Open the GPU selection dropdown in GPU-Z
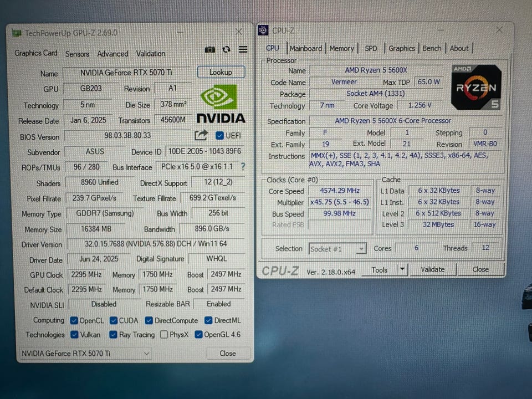Image resolution: width=532 pixels, height=399 pixels. pos(86,354)
